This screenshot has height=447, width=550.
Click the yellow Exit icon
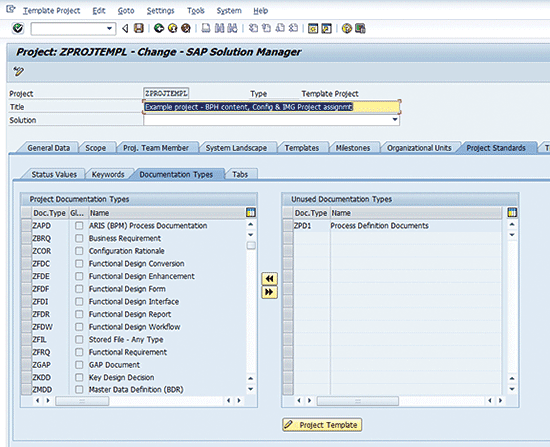[x=172, y=28]
